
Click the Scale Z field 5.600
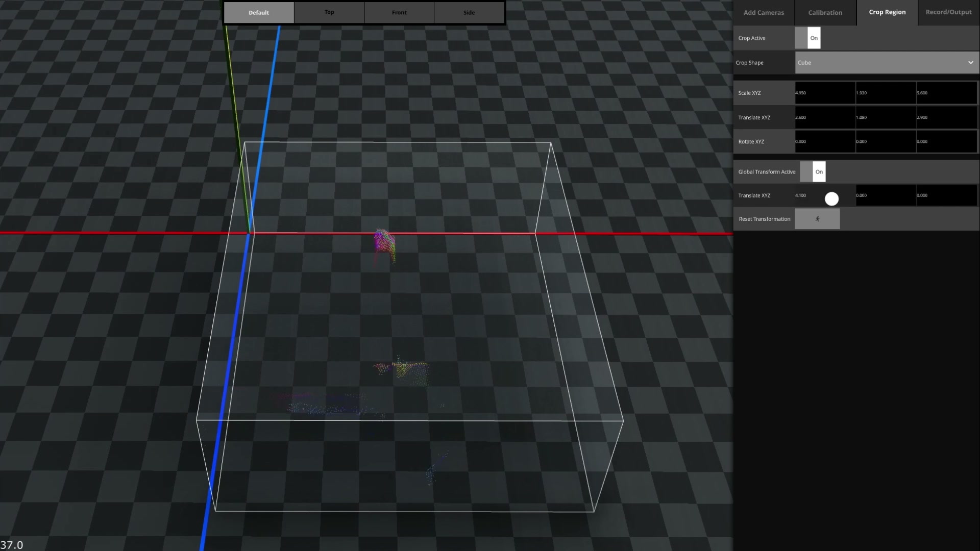pos(946,93)
